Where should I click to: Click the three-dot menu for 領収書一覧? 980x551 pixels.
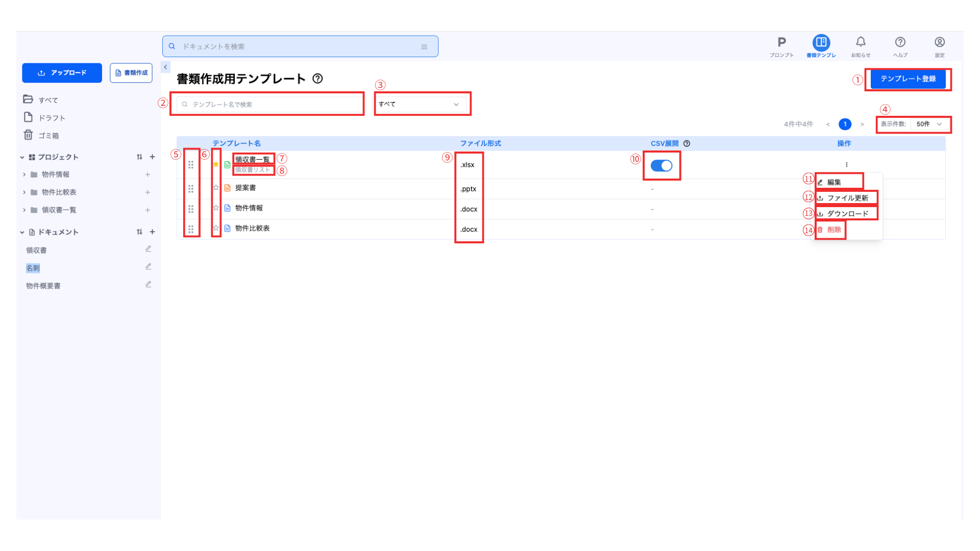point(846,165)
